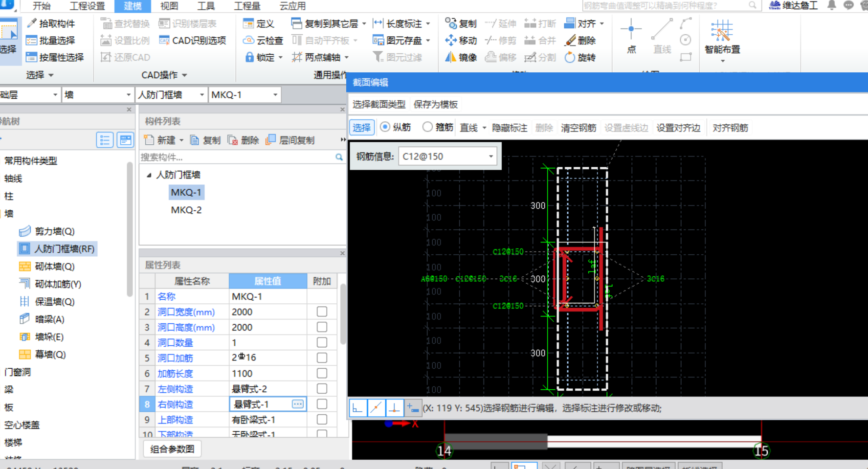This screenshot has height=469, width=868.
Task: Switch navigation tree to panel view icon
Action: tap(125, 140)
